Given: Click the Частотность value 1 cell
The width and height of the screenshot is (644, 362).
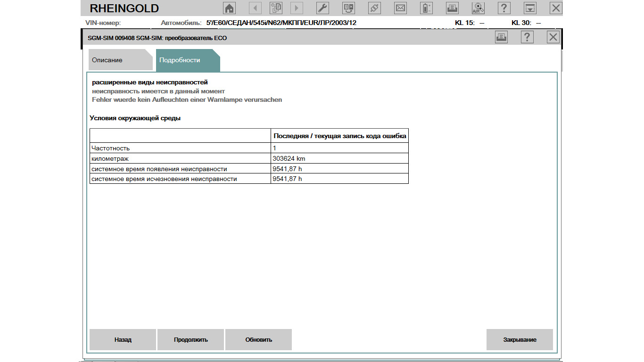Looking at the screenshot, I should [339, 148].
